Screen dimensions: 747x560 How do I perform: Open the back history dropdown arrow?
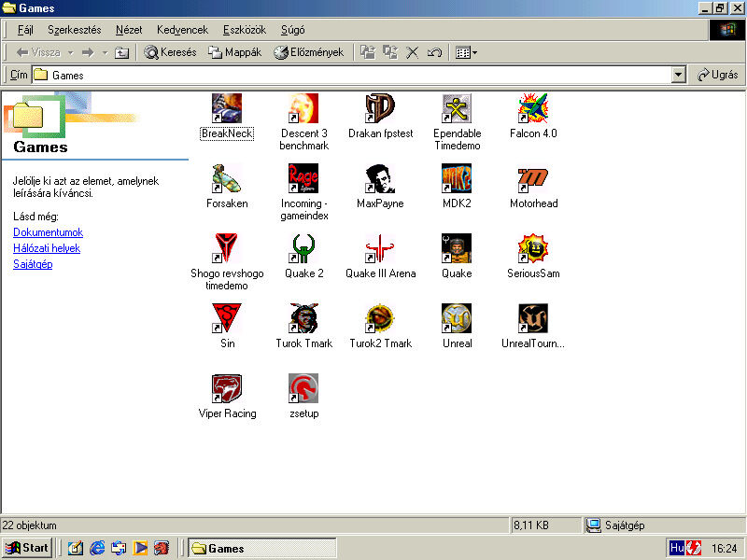click(71, 52)
